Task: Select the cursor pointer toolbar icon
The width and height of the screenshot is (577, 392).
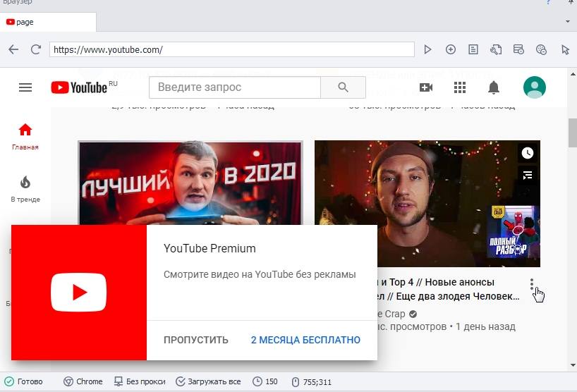Action: (x=565, y=49)
